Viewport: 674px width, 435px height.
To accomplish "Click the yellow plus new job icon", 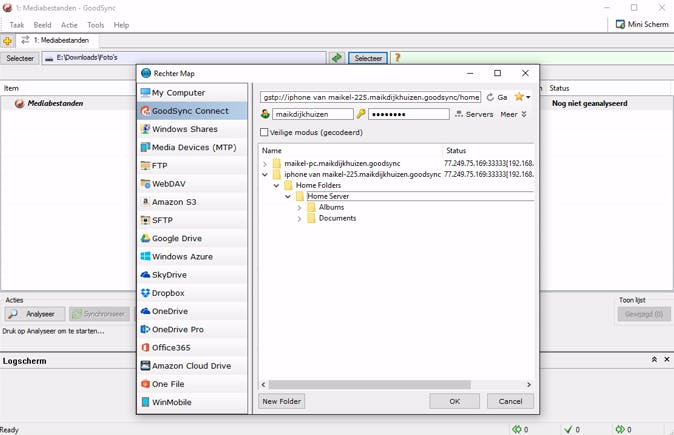I will coord(7,41).
